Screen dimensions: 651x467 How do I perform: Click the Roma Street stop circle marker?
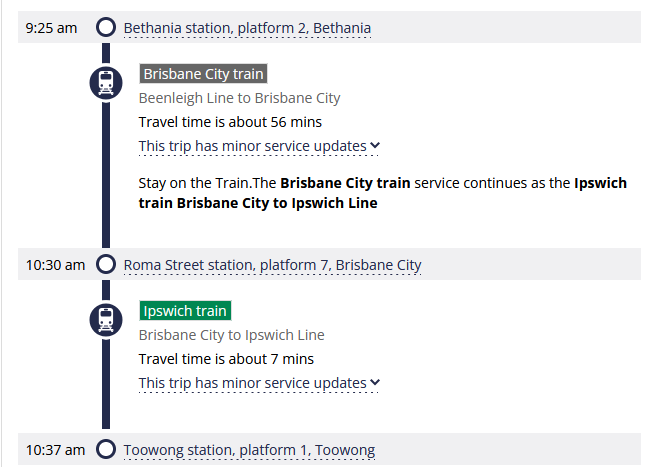coord(106,265)
